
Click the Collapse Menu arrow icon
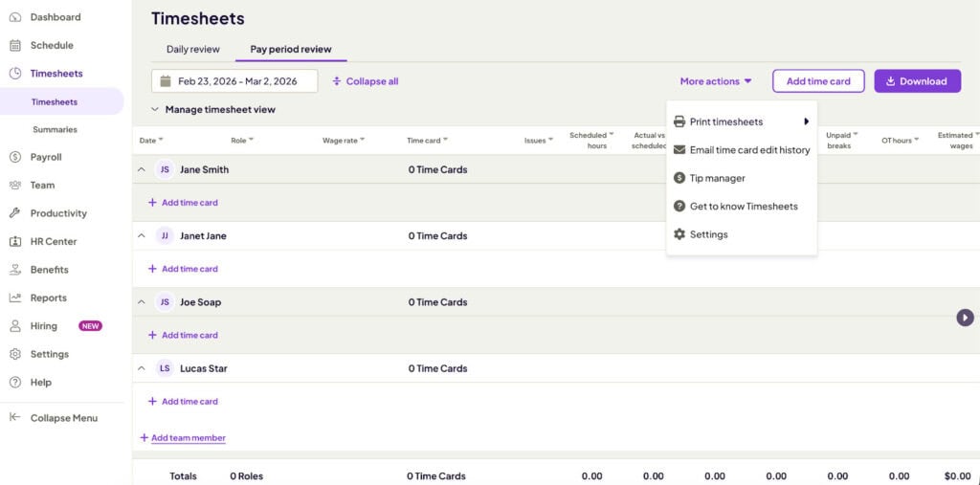(15, 417)
